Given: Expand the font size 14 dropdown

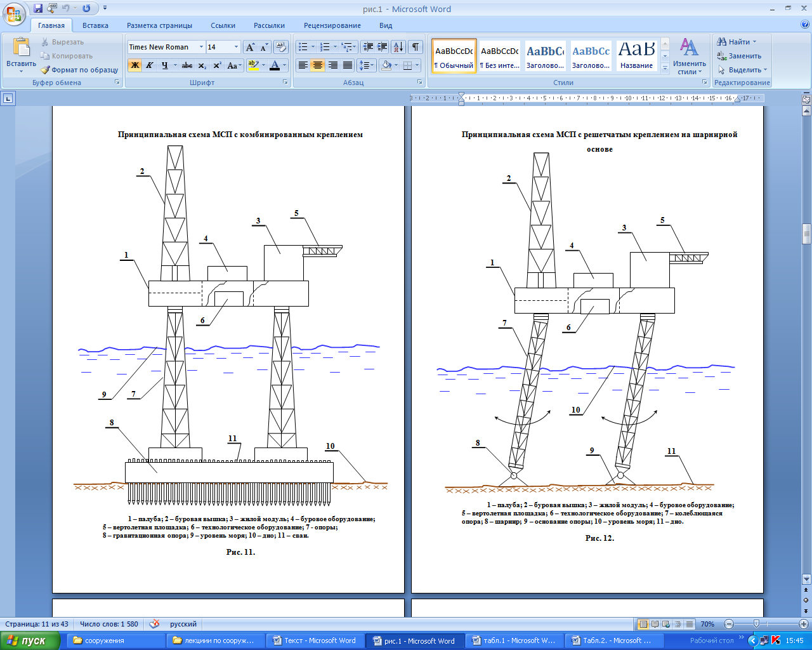Looking at the screenshot, I should pos(237,47).
